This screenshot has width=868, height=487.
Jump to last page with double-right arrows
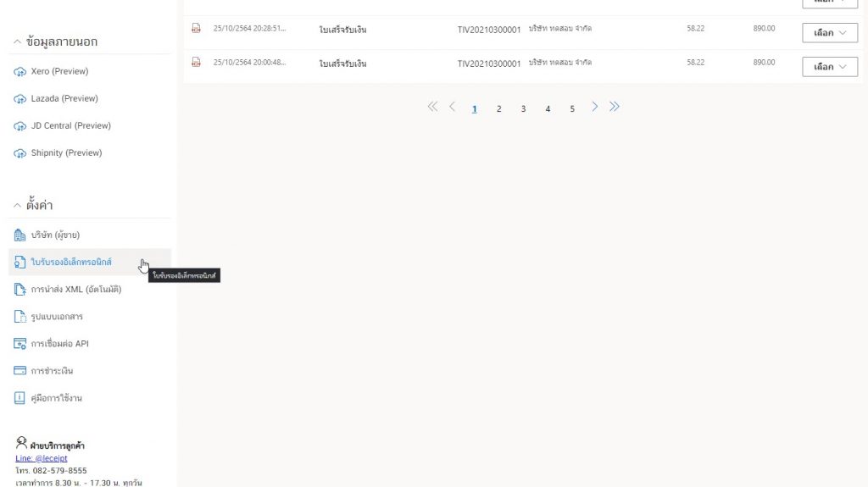click(x=615, y=107)
